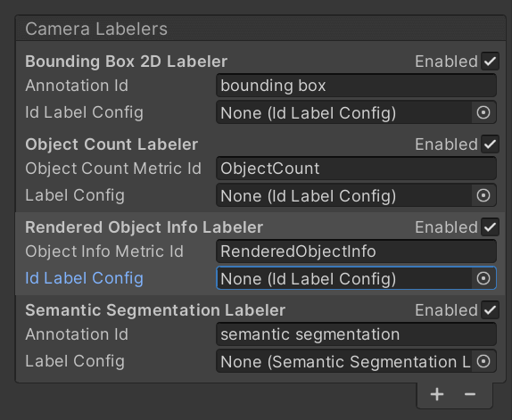Open object picker for Bounding Box Id Label Config

[483, 112]
